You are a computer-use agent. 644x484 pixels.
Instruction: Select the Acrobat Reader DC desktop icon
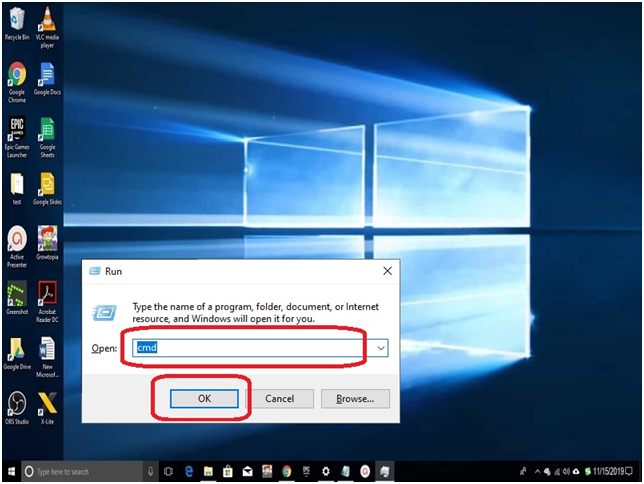click(x=47, y=302)
